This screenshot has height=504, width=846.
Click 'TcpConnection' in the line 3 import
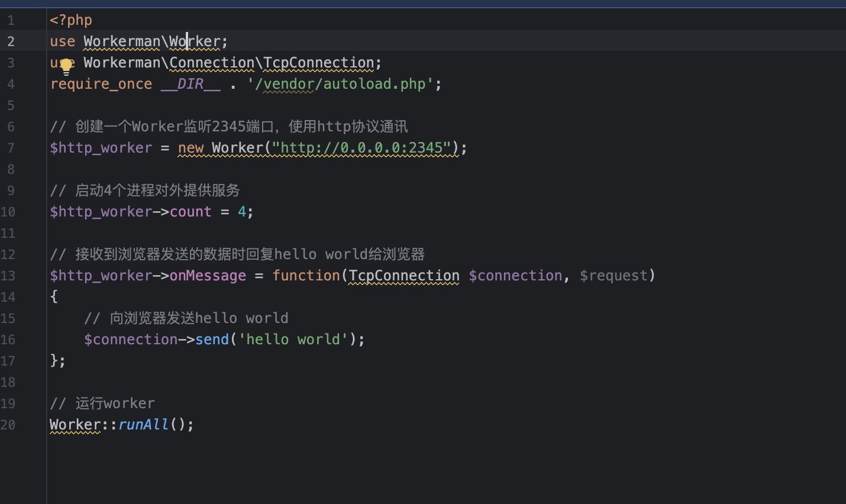(319, 63)
